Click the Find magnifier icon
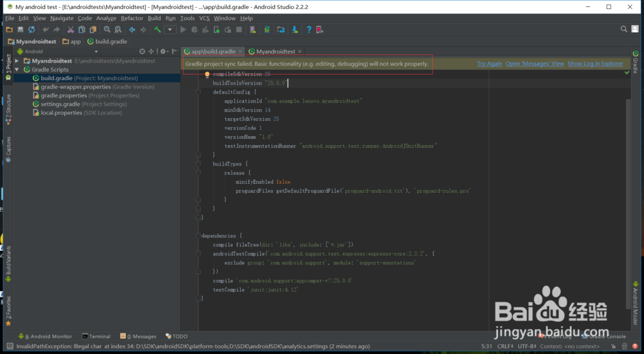Viewport: 644px width, 354px height. [107, 30]
